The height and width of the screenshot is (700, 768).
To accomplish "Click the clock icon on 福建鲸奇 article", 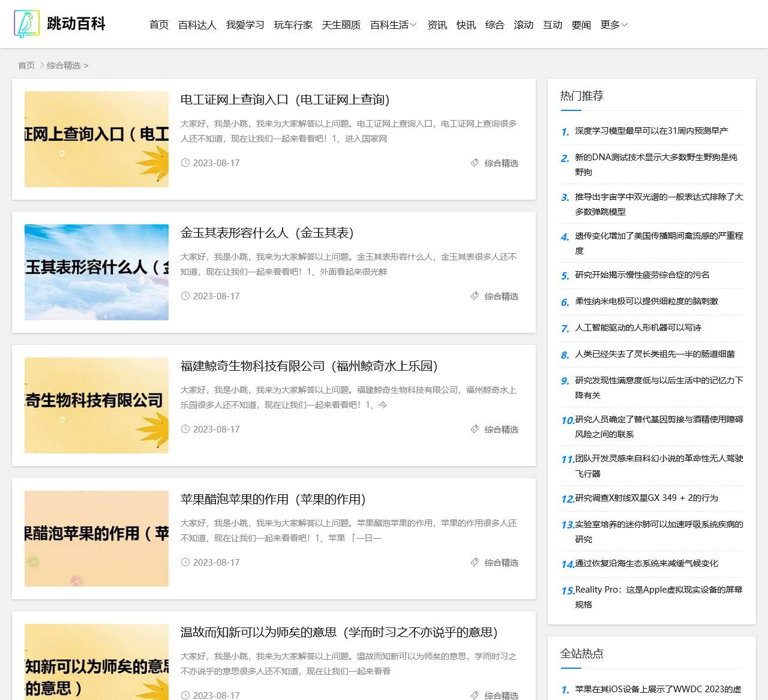I will pos(185,429).
